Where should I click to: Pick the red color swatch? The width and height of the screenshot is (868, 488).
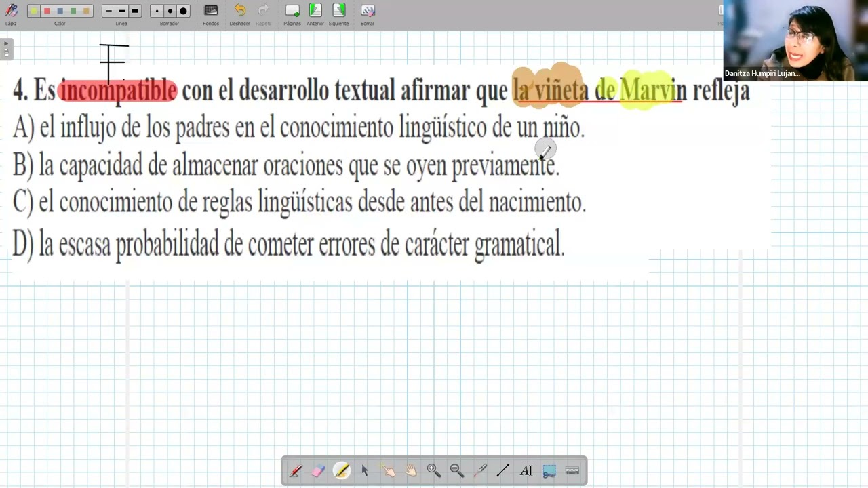[x=47, y=11]
